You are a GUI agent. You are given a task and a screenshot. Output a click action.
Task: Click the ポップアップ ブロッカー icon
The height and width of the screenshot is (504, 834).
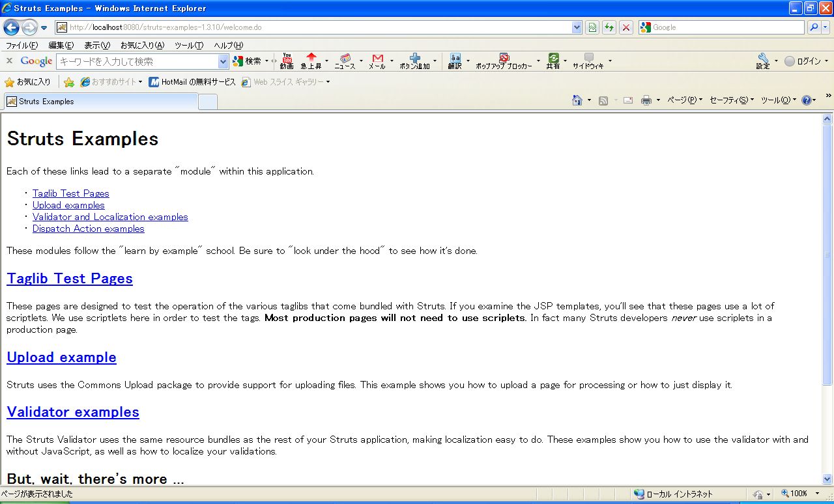pyautogui.click(x=504, y=61)
